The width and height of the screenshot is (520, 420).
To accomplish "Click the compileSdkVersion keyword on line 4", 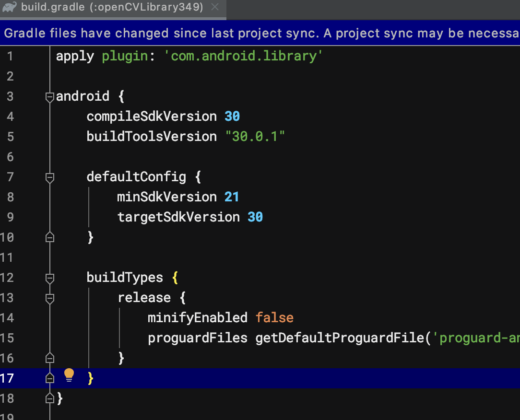I will (x=152, y=117).
